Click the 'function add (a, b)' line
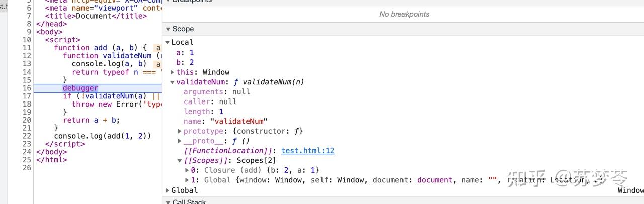Image resolution: width=644 pixels, height=204 pixels. click(x=100, y=48)
